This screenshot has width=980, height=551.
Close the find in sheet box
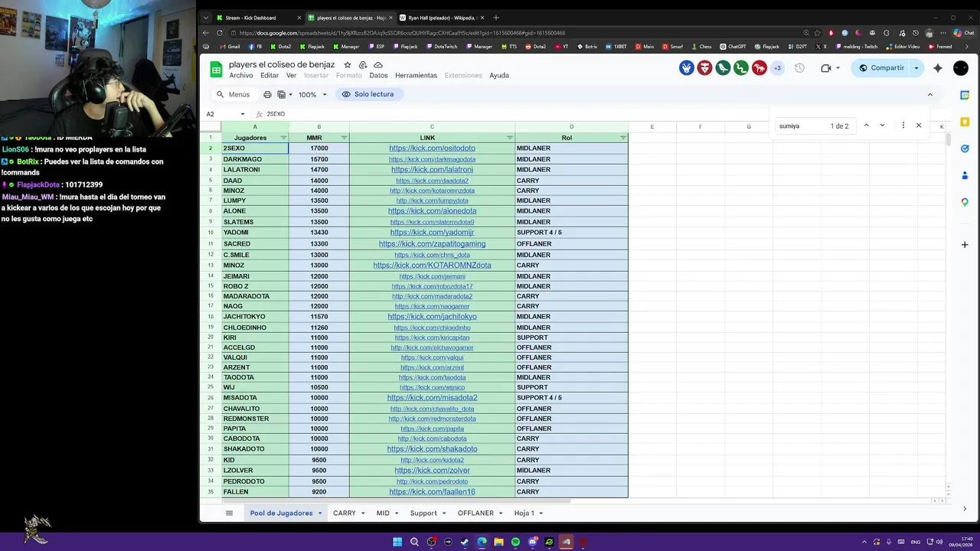919,126
